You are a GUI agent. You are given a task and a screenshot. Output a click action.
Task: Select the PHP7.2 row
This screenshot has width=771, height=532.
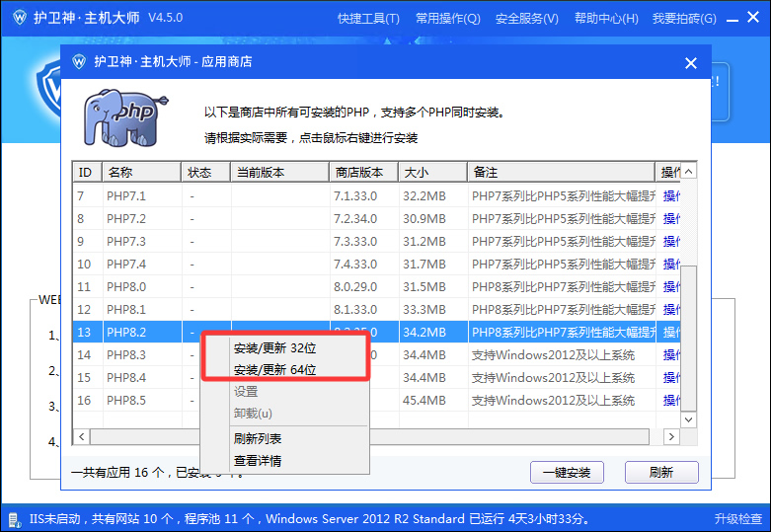tap(377, 219)
